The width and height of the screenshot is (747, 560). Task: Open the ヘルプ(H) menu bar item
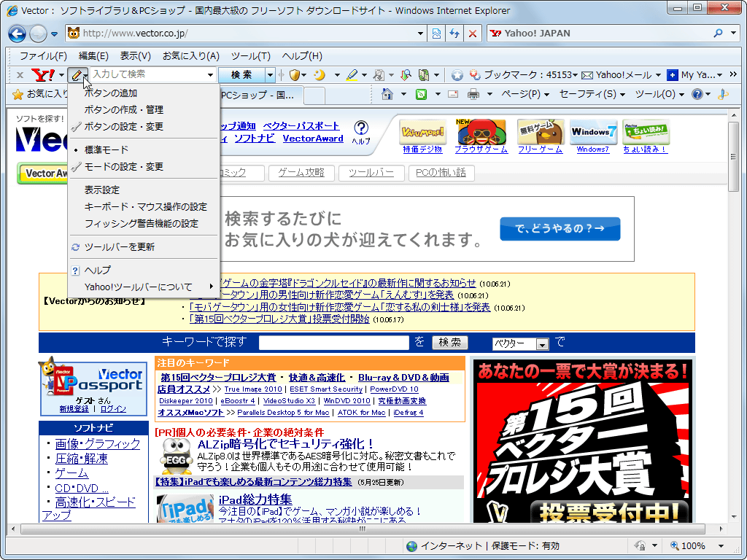pos(302,56)
